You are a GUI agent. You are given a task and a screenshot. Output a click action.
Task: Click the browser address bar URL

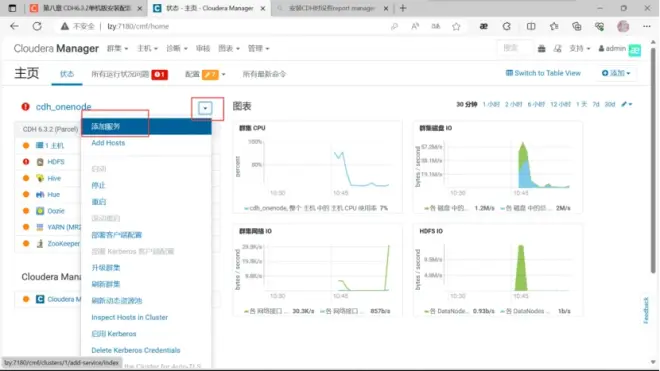138,27
